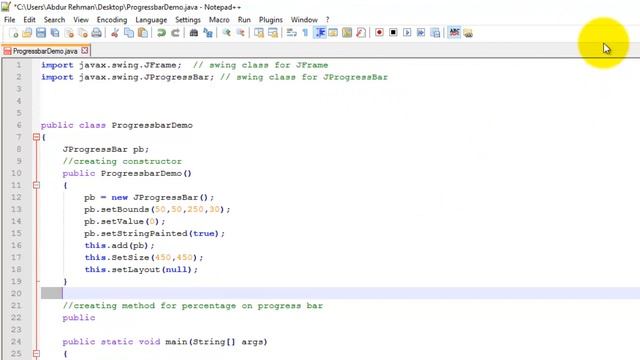Click the 'public' keyword on line 22
The image size is (640, 360).
coord(79,318)
